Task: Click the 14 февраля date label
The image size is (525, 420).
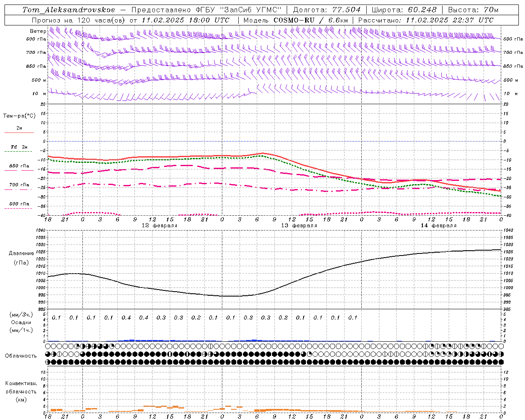Action: (438, 226)
